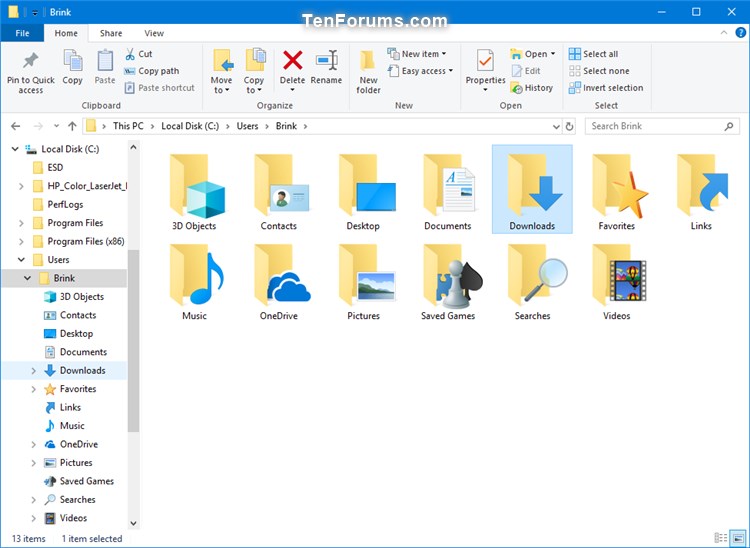Expand OneDrive node in navigation tree
The image size is (750, 548).
[33, 445]
